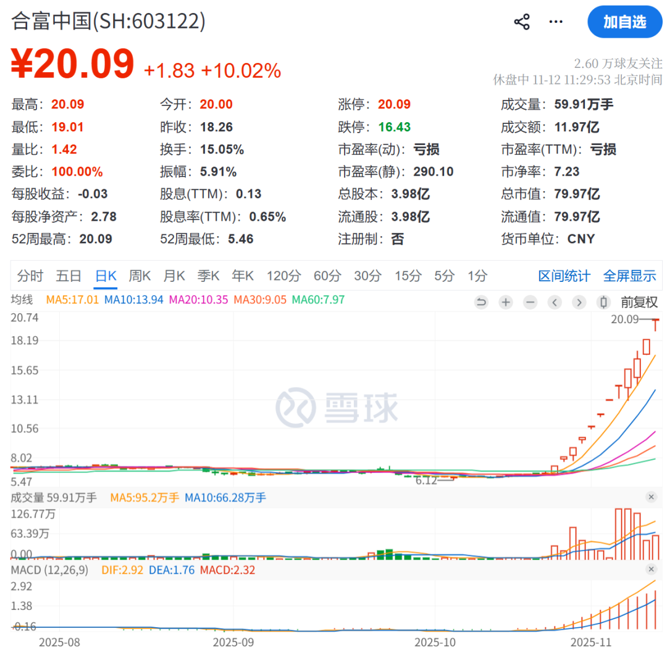This screenshot has width=667, height=655.
Task: Zoom in the K-line chart
Action: (x=506, y=301)
